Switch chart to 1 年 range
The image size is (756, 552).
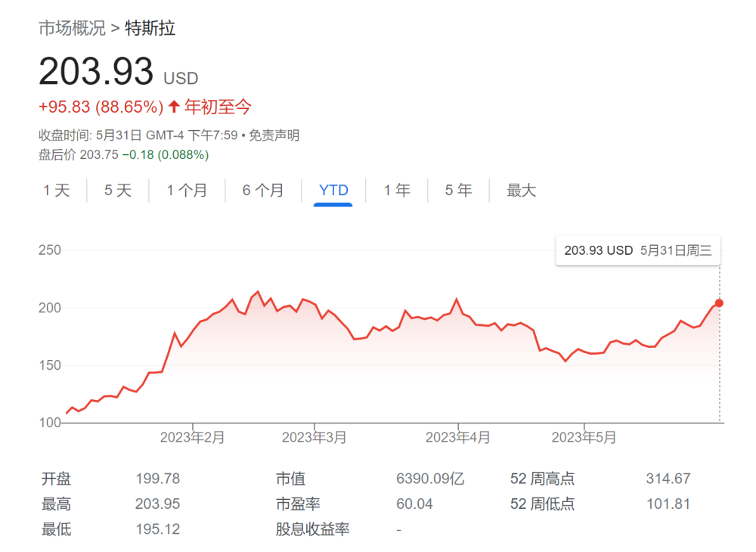point(397,191)
